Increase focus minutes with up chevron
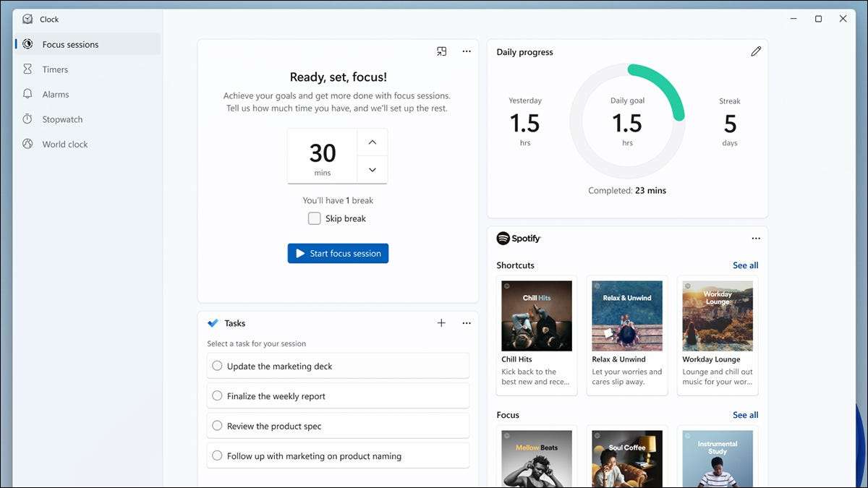This screenshot has width=868, height=488. coord(373,142)
